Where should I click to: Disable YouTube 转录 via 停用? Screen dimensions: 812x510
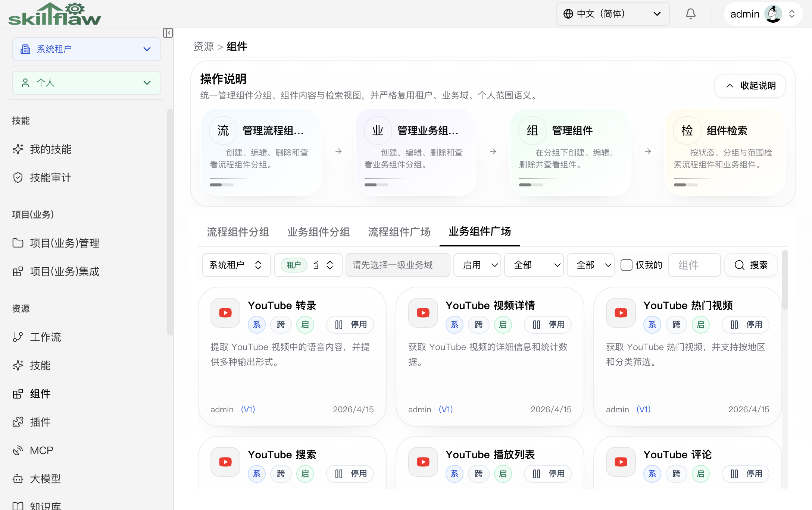(x=350, y=325)
